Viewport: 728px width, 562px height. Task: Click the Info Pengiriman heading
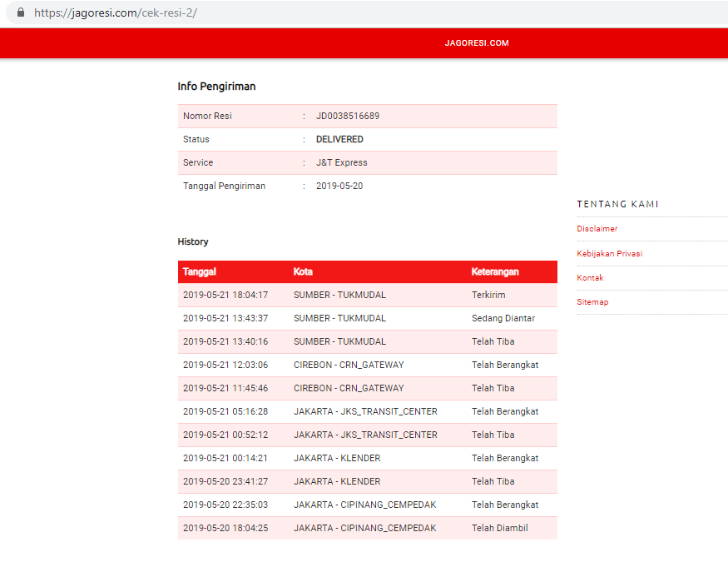coord(217,87)
